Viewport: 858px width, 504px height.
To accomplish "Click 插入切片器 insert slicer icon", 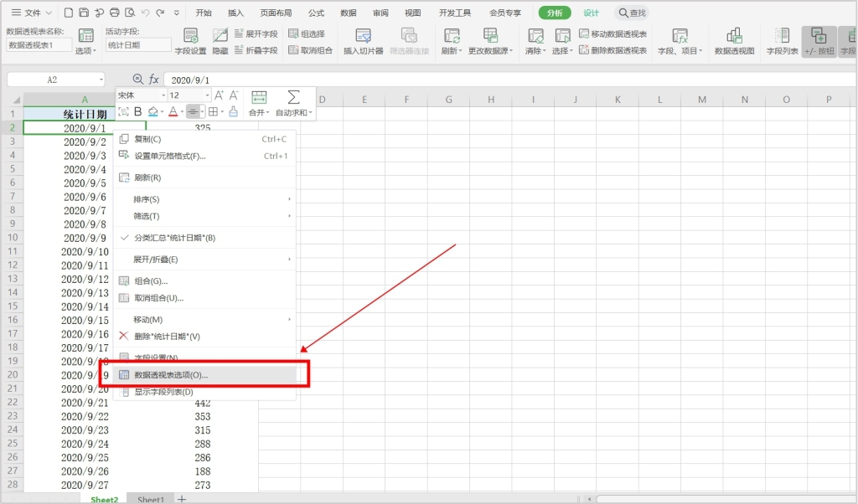I will tap(364, 42).
